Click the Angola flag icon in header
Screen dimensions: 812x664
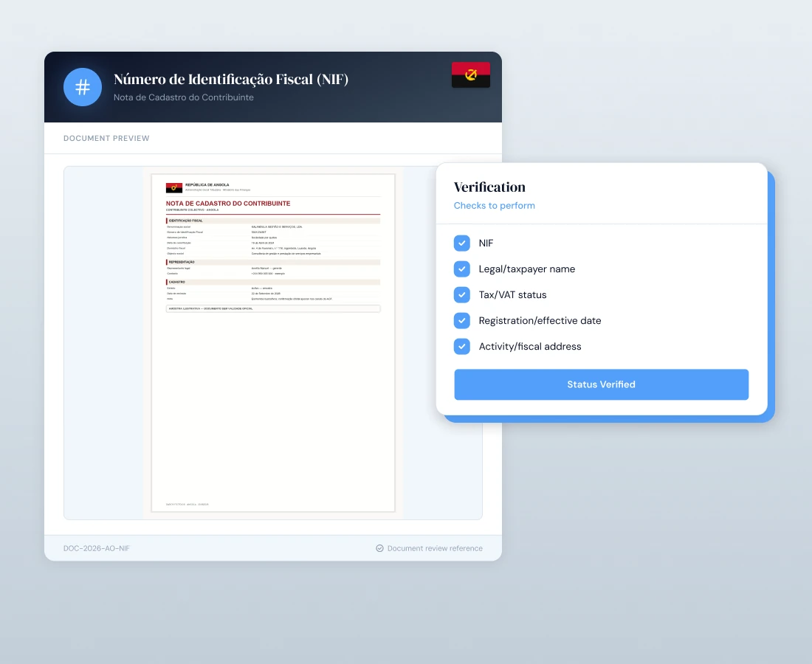tap(471, 75)
